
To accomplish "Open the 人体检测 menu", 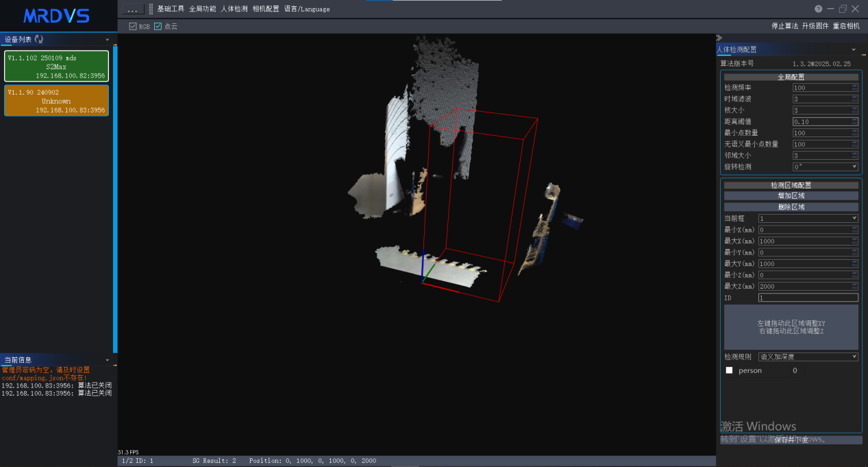I will (x=234, y=9).
